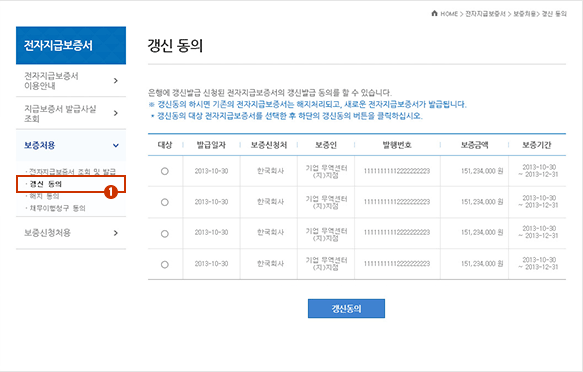Open the 지급보증서 발급사실 조회 menu

(60, 113)
